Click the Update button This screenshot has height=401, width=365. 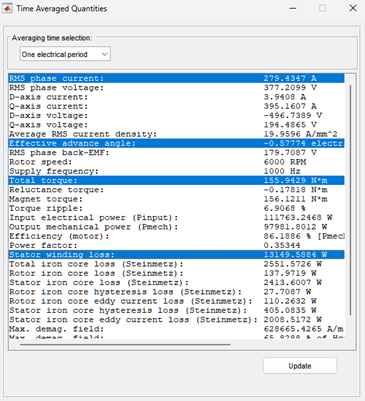[x=300, y=366]
